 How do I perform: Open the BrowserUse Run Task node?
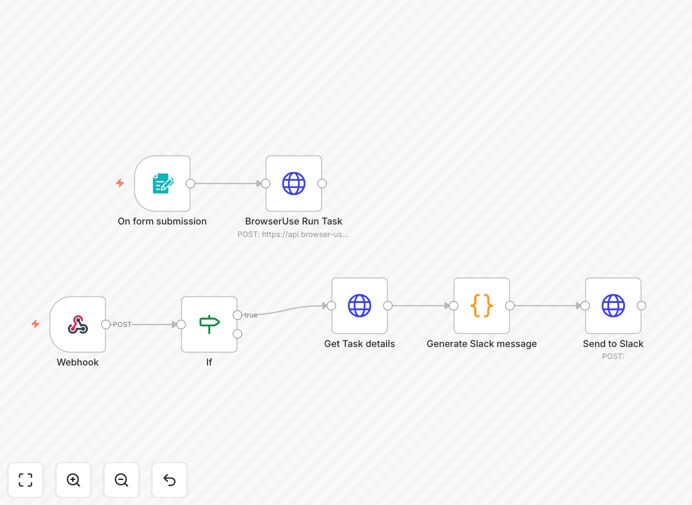click(293, 183)
